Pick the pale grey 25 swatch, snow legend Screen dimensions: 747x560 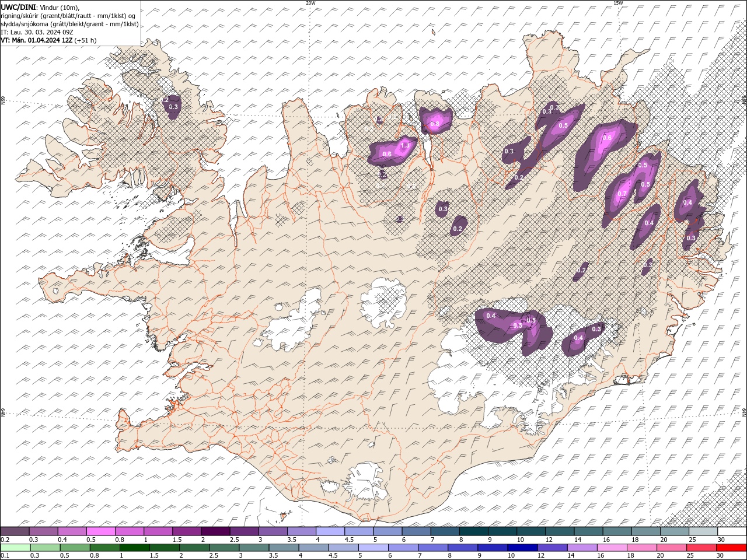[703, 531]
